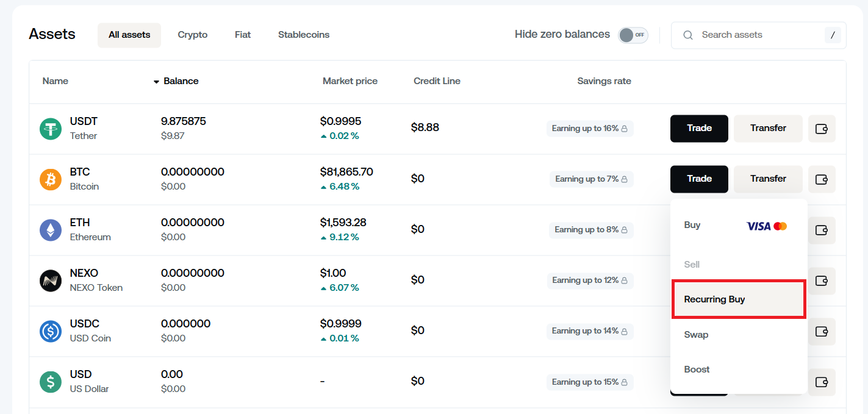Click the Credit Line column header
This screenshot has width=868, height=414.
point(437,81)
